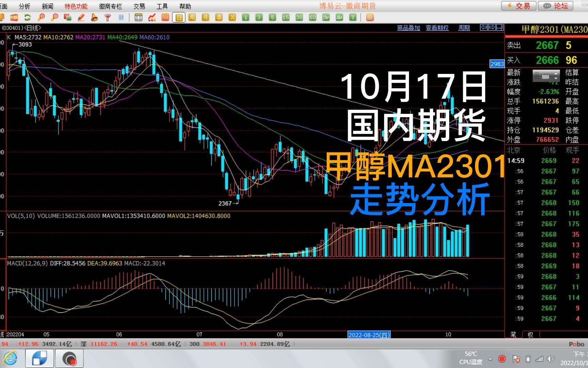Click the highlighted 2022-08-25 date marker

coord(369,335)
